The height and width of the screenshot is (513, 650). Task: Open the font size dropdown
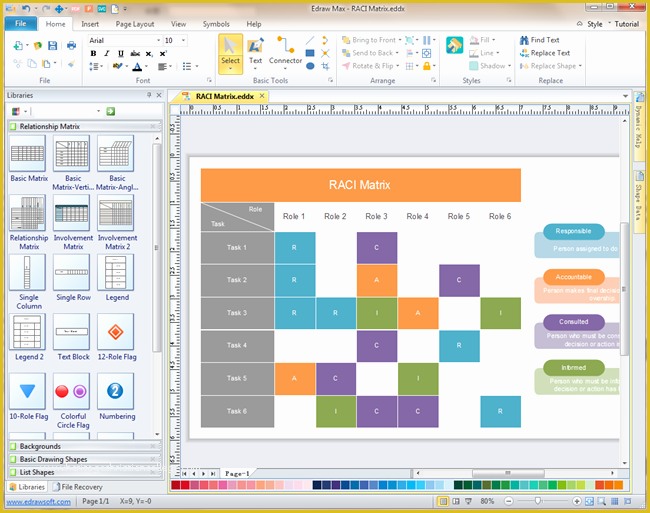(x=183, y=41)
